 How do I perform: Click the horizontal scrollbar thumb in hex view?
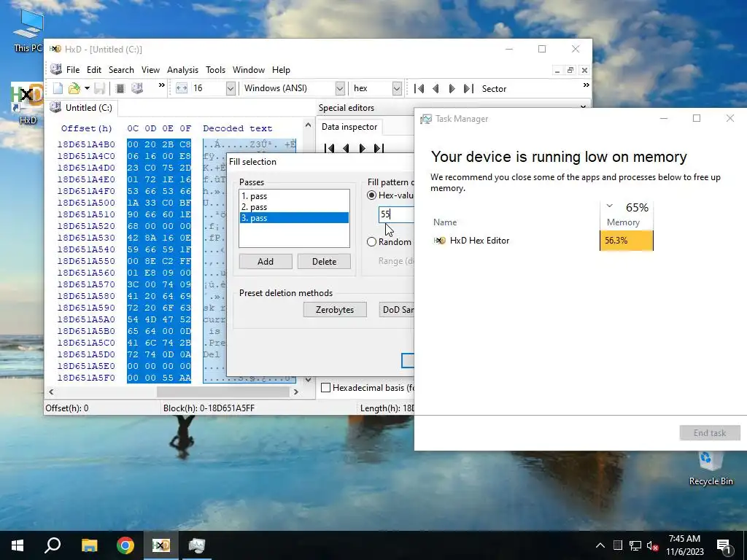[x=223, y=392]
